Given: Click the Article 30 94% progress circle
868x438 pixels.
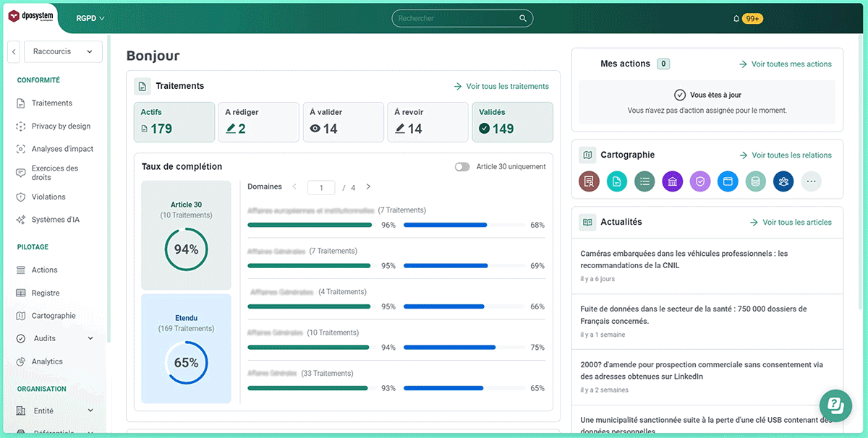Looking at the screenshot, I should tap(186, 249).
